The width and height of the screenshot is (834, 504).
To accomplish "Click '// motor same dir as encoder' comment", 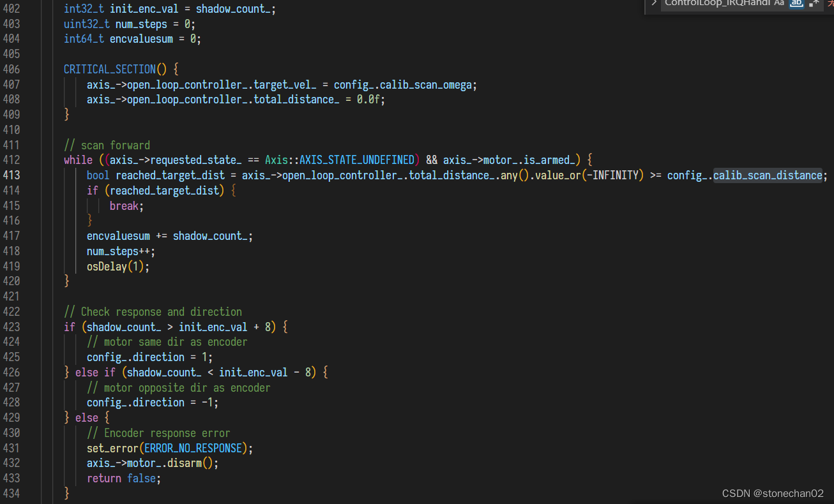I will (167, 342).
